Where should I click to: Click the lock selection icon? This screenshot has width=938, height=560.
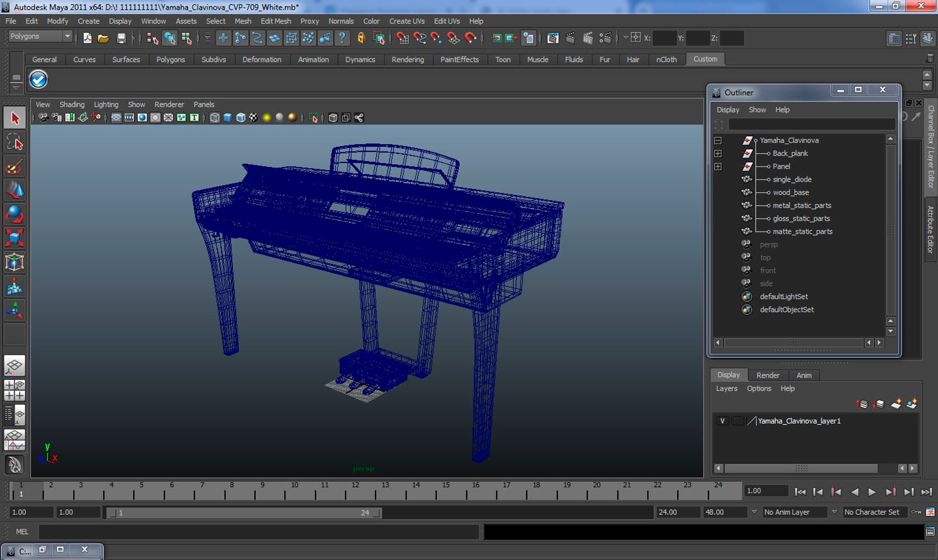362,38
